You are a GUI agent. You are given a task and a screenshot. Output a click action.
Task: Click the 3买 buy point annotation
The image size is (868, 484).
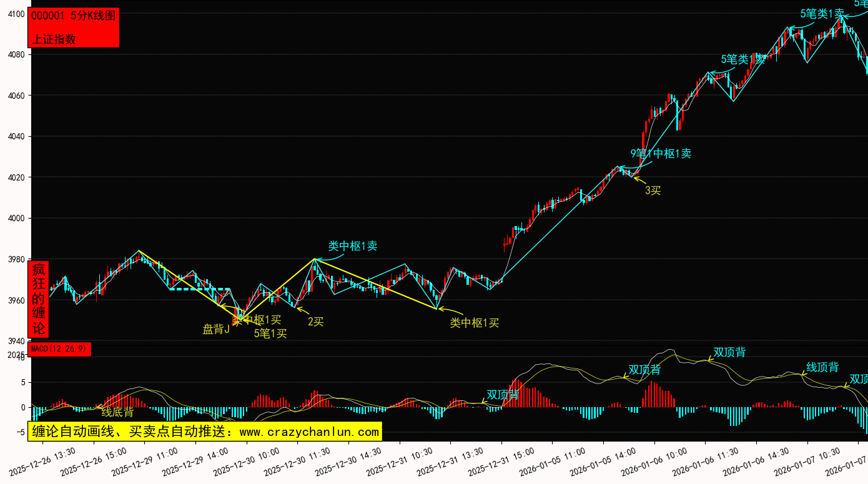[x=653, y=190]
